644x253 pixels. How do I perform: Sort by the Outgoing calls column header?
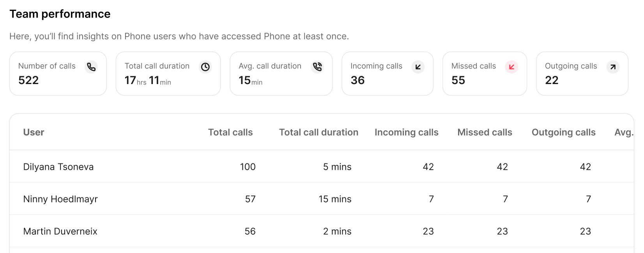click(x=563, y=132)
